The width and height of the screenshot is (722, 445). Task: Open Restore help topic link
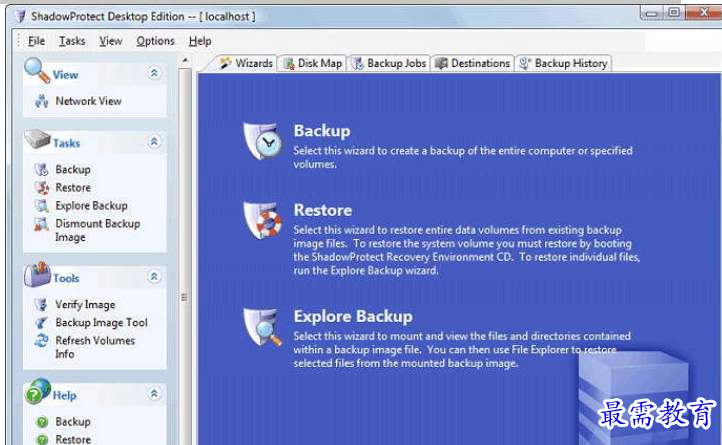73,439
